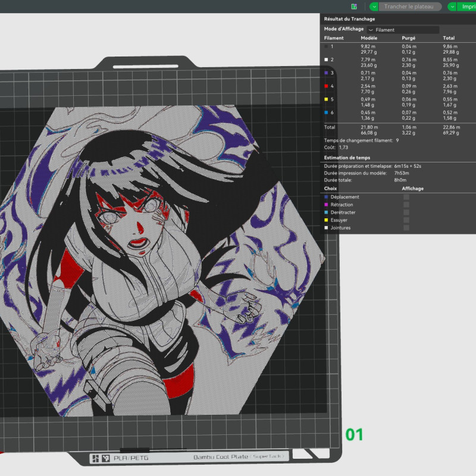Click the cyan swatch beside Derétracter
Viewport: 476px width, 476px height.
pos(326,212)
